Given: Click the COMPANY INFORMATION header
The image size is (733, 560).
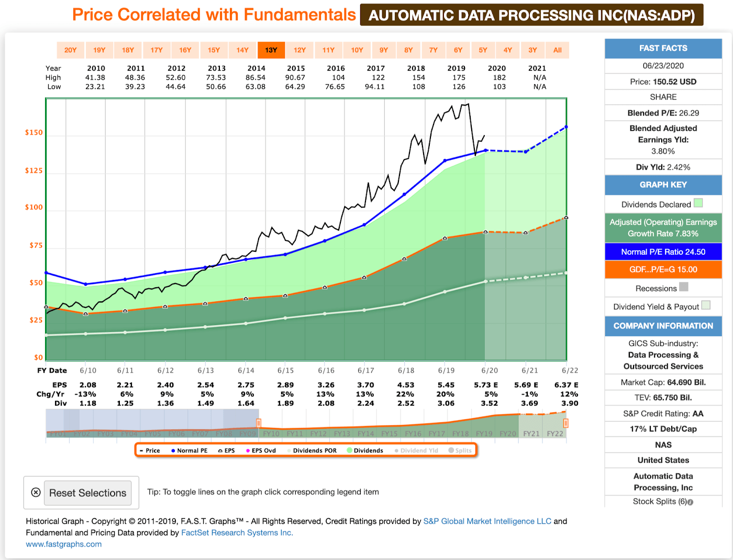Looking at the screenshot, I should (x=663, y=326).
